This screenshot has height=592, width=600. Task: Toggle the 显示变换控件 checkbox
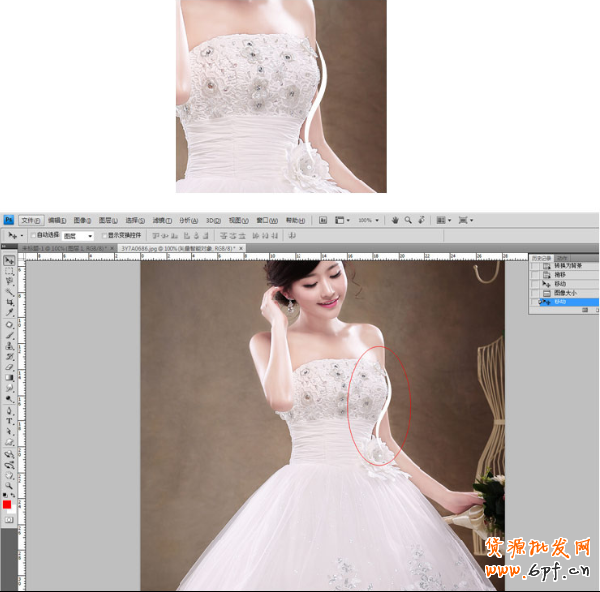104,235
